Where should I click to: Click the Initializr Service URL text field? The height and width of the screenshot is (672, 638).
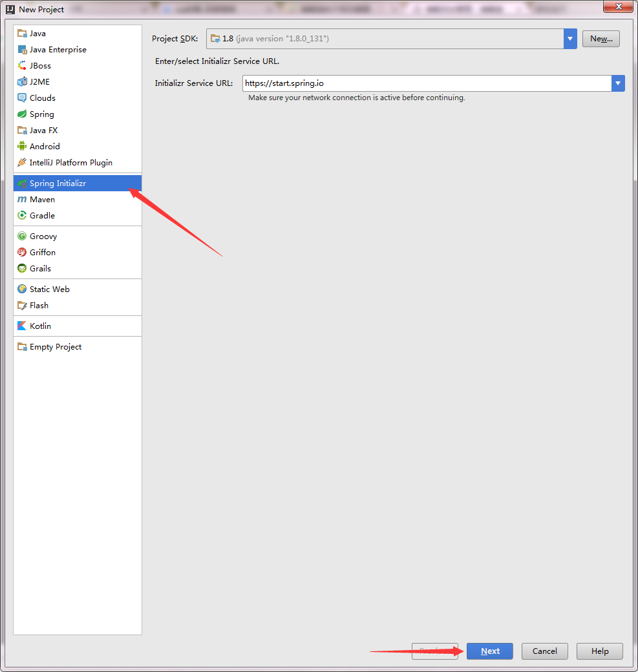pos(427,83)
